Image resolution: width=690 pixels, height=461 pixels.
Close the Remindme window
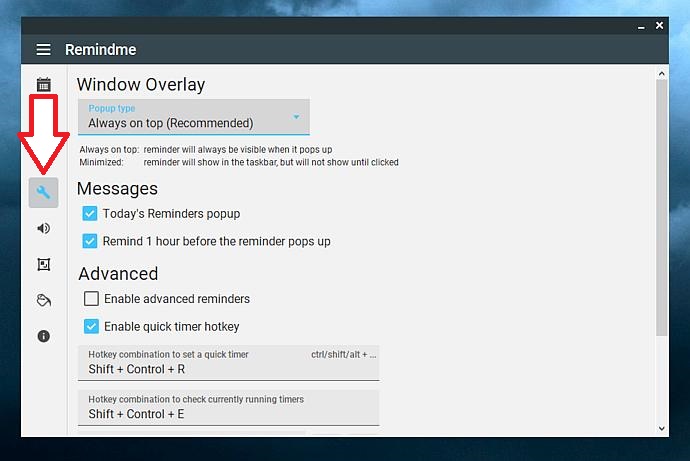[659, 26]
